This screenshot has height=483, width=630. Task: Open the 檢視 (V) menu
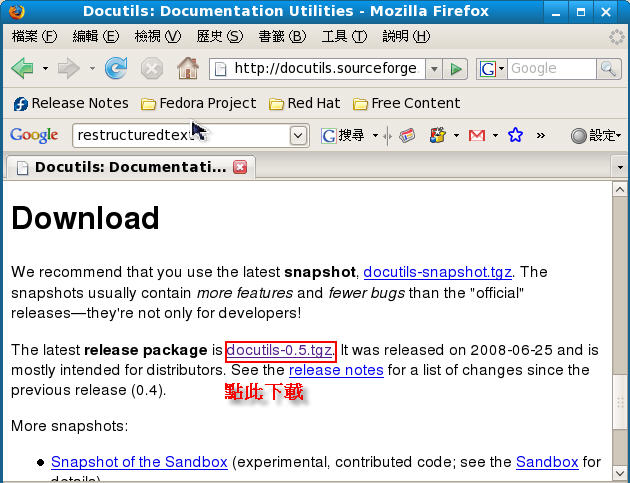(158, 37)
